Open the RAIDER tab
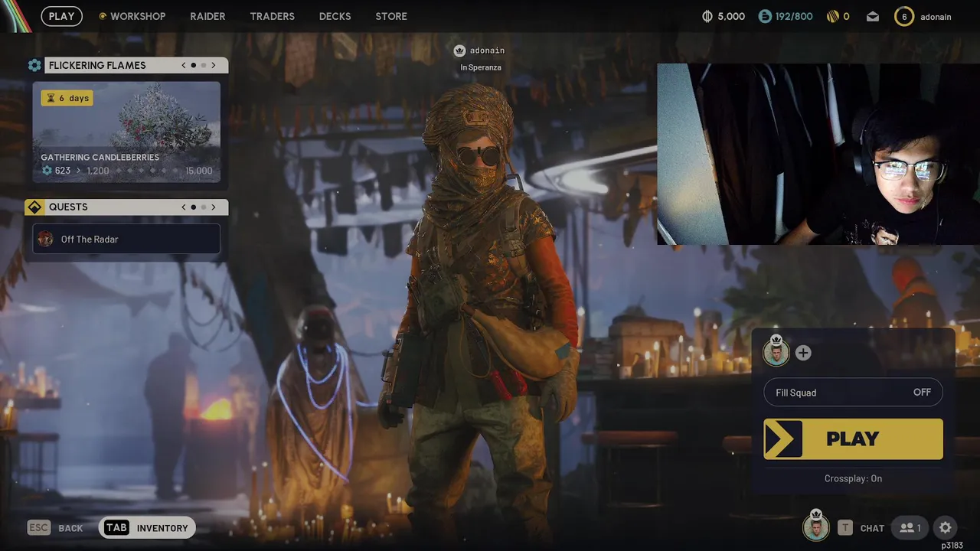Screen dimensions: 980x551 click(207, 16)
